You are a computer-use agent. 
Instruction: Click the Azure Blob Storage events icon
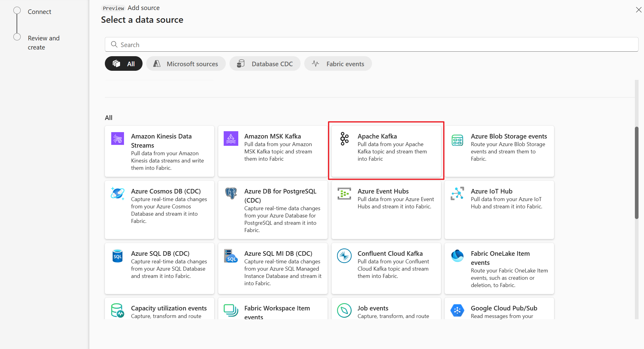(456, 139)
